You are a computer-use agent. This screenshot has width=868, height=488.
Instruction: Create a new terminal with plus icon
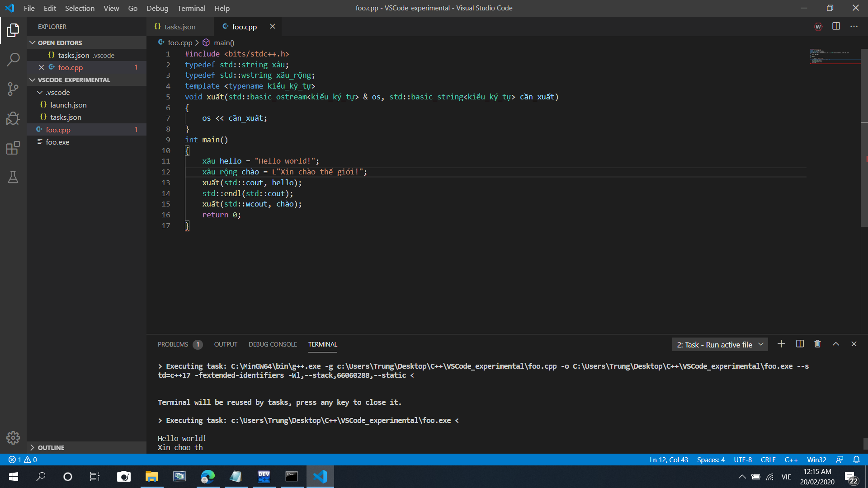point(781,344)
